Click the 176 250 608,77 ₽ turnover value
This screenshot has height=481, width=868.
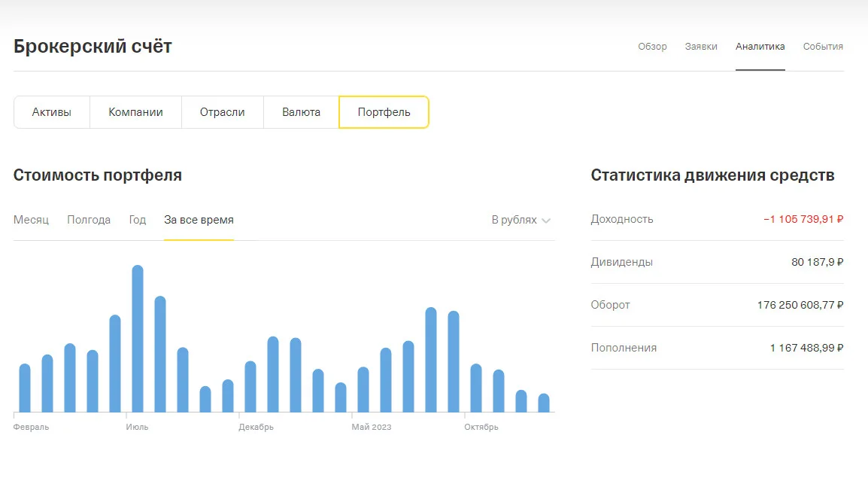tap(800, 305)
